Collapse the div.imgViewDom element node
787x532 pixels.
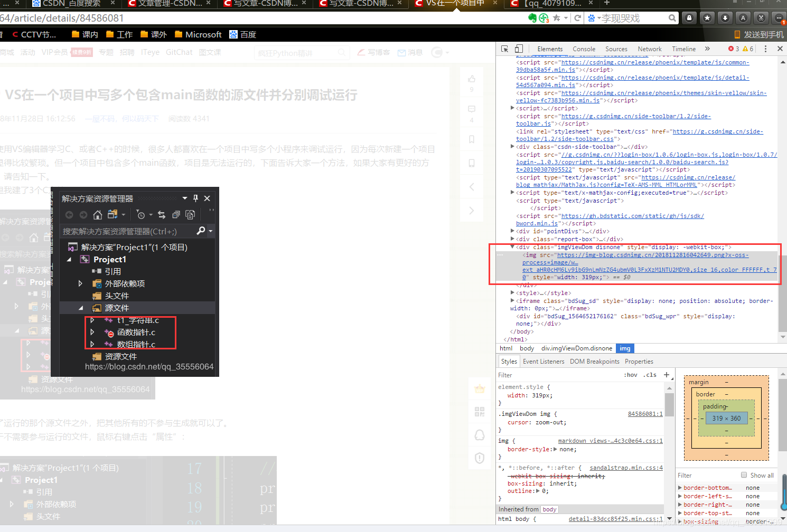point(512,247)
